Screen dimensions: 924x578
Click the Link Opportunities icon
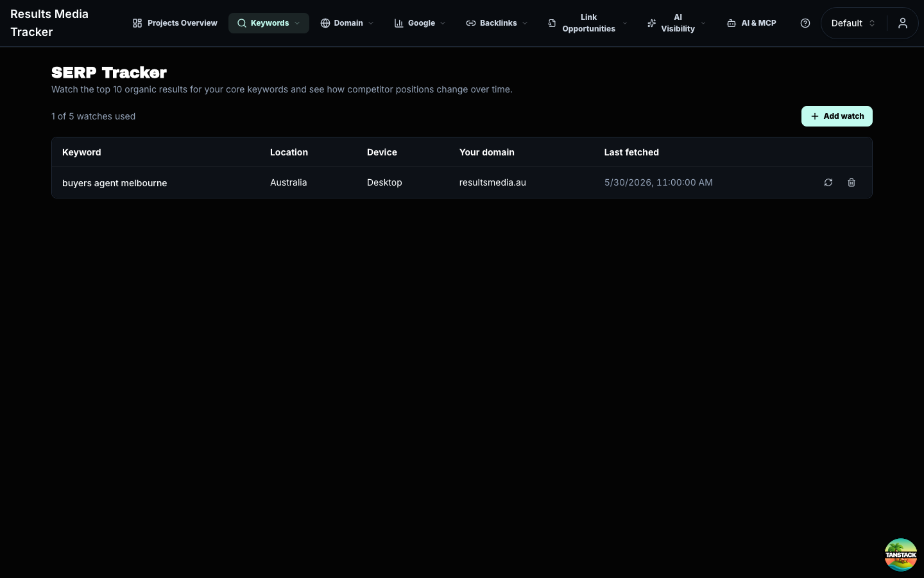tap(552, 23)
